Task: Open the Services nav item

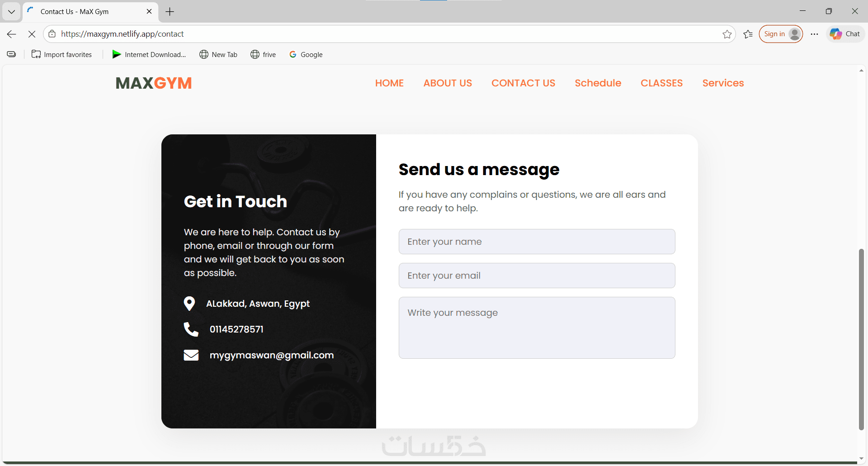Action: click(723, 83)
